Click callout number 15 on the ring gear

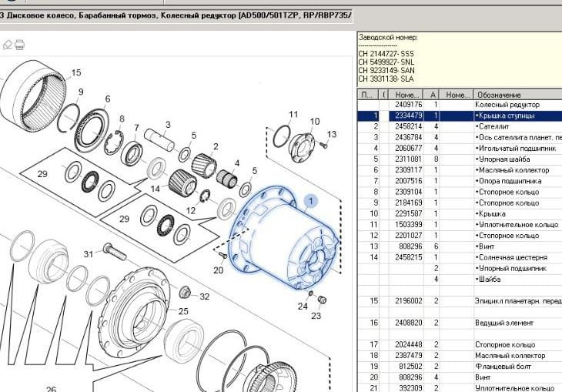[75, 73]
